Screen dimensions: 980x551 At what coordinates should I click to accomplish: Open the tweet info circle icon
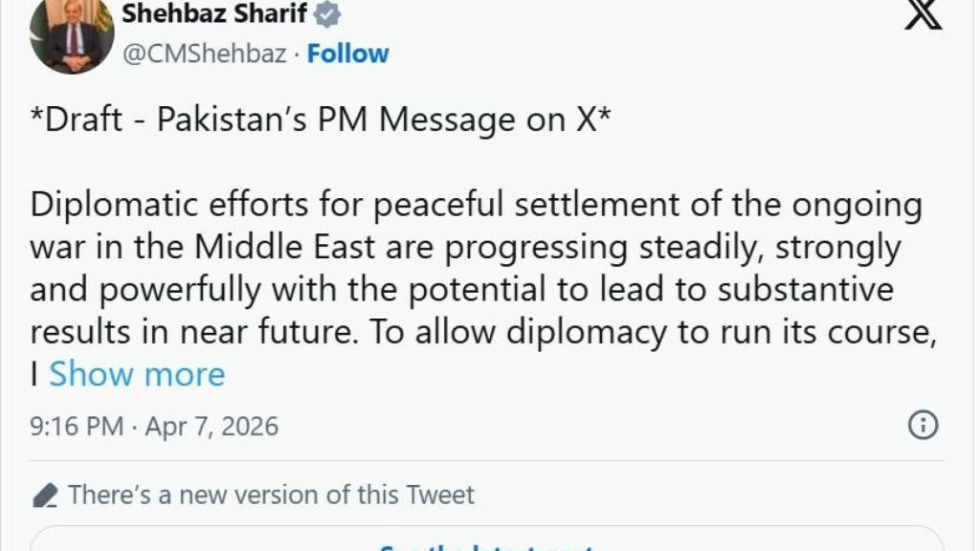[x=922, y=426]
